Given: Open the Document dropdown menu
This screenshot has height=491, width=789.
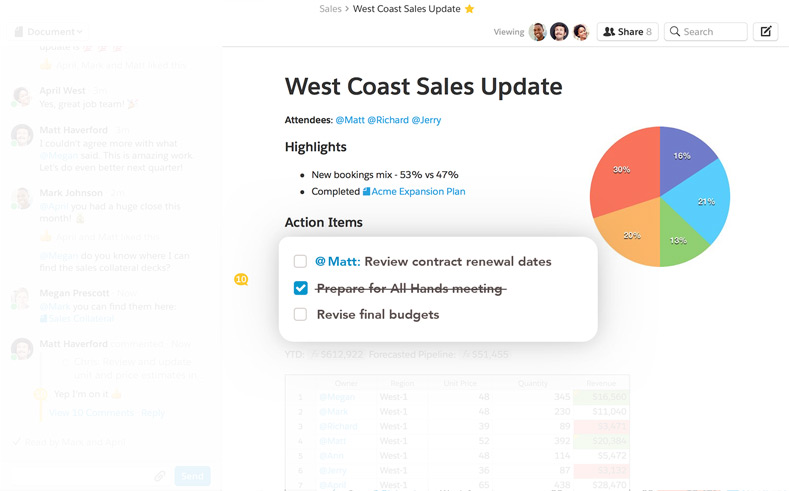Looking at the screenshot, I should [x=48, y=32].
